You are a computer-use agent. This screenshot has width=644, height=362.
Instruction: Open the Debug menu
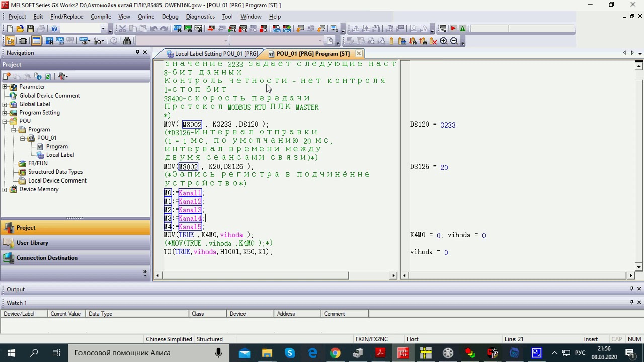point(170,17)
